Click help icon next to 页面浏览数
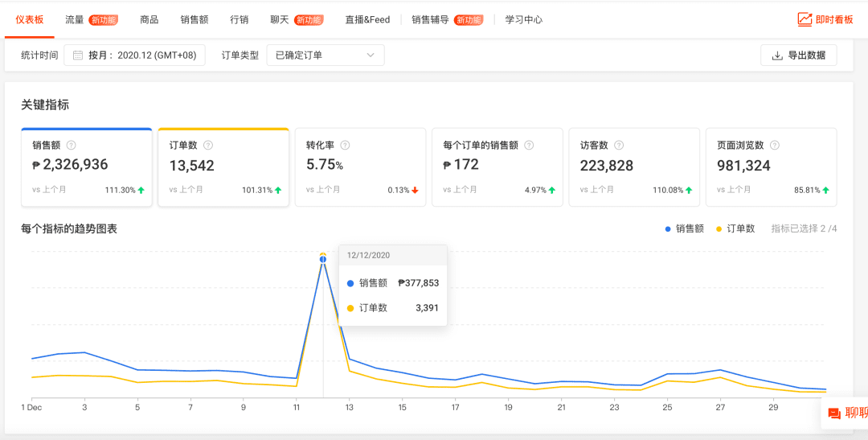This screenshot has width=868, height=440. click(775, 146)
